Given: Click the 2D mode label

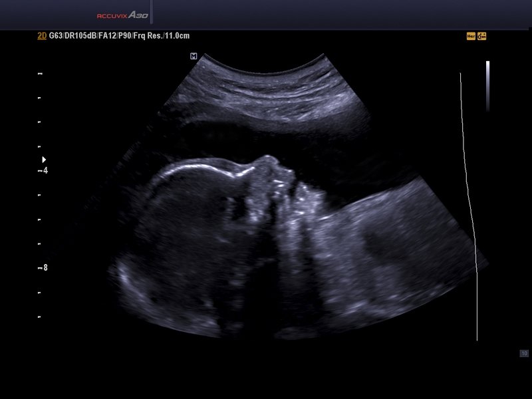Looking at the screenshot, I should (42, 36).
